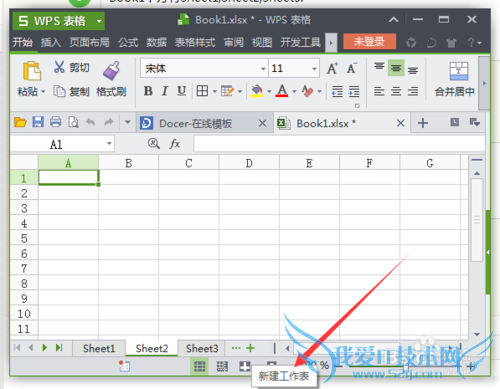Undo the last action
The height and width of the screenshot is (389, 500).
pyautogui.click(x=90, y=122)
